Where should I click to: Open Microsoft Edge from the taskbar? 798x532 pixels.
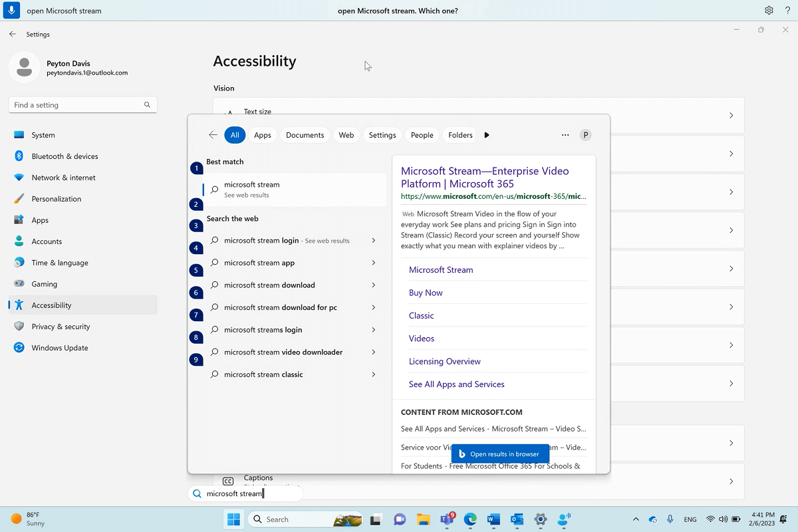pos(470,519)
